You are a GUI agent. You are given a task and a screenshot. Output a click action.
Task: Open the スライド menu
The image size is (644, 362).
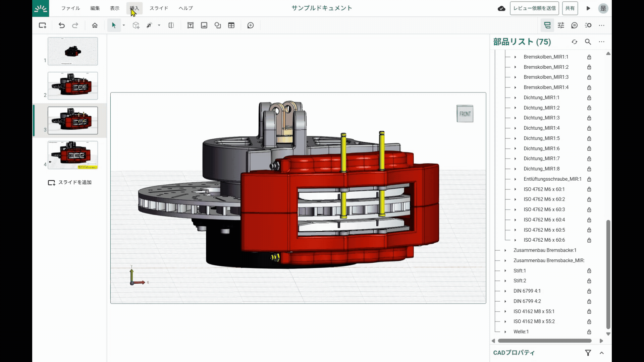[x=159, y=8]
